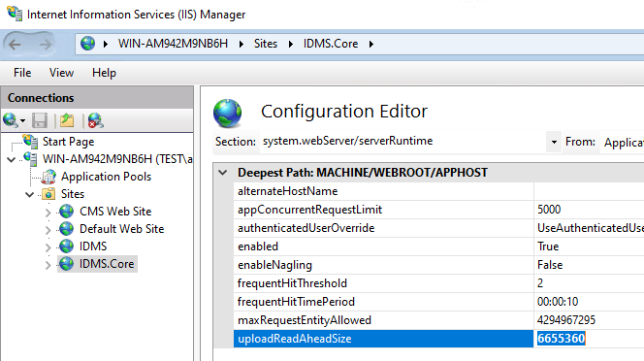
Task: Click IDMS.Core in the breadcrumb
Action: coord(331,44)
